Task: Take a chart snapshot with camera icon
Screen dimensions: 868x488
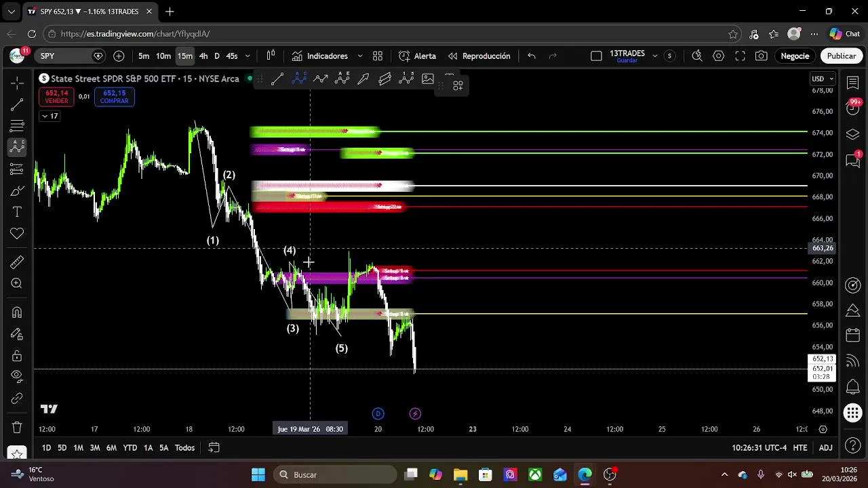Action: click(x=762, y=56)
